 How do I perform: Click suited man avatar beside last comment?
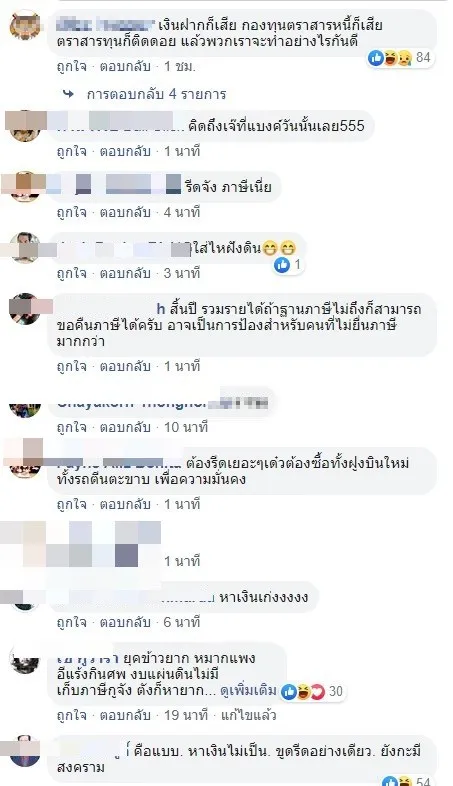(x=25, y=750)
